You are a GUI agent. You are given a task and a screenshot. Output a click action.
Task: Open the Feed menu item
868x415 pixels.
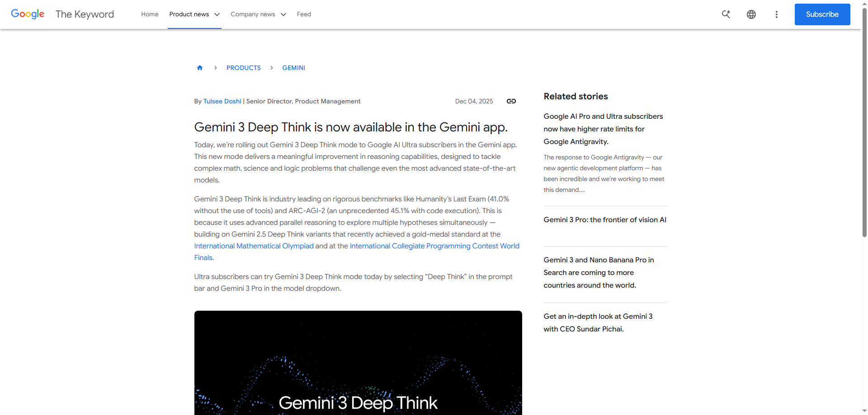pos(303,14)
